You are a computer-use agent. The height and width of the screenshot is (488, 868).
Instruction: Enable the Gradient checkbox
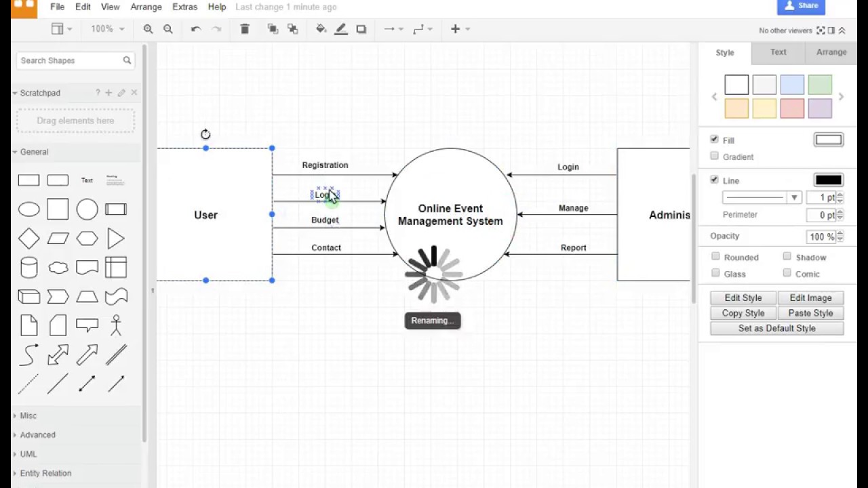(x=714, y=156)
